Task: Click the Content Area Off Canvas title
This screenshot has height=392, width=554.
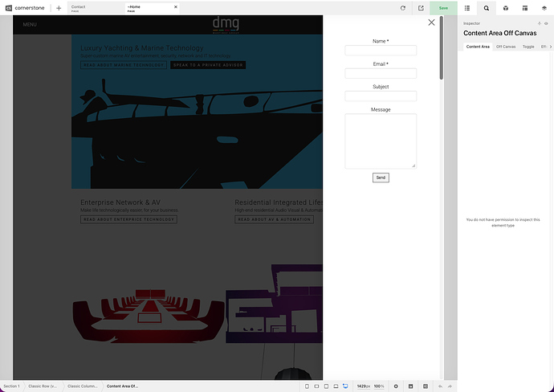Action: click(x=499, y=33)
